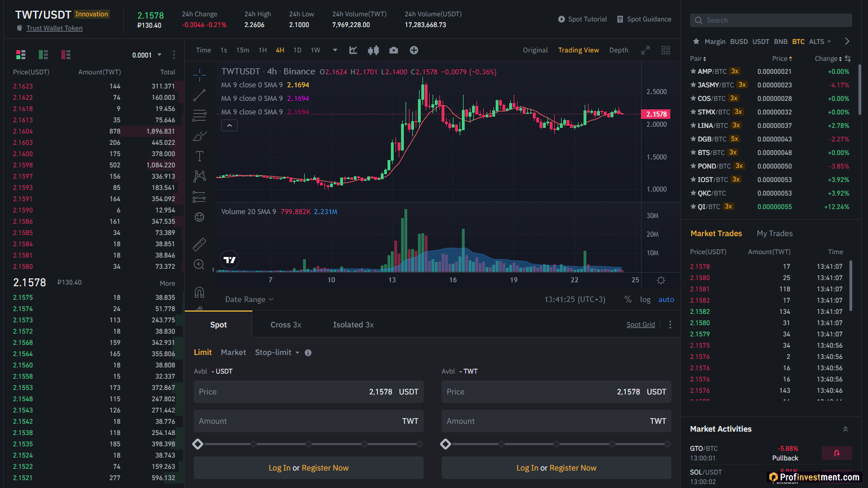
Task: Click the limit order info icon
Action: [x=308, y=353]
